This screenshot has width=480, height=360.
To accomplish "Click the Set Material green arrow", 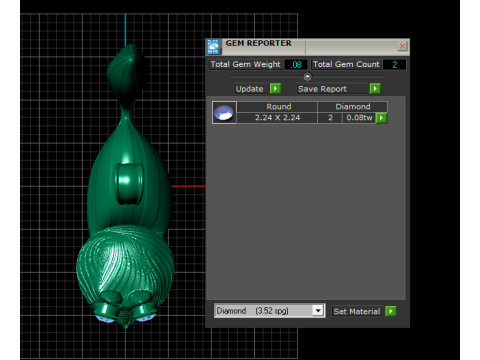I will coord(391,311).
